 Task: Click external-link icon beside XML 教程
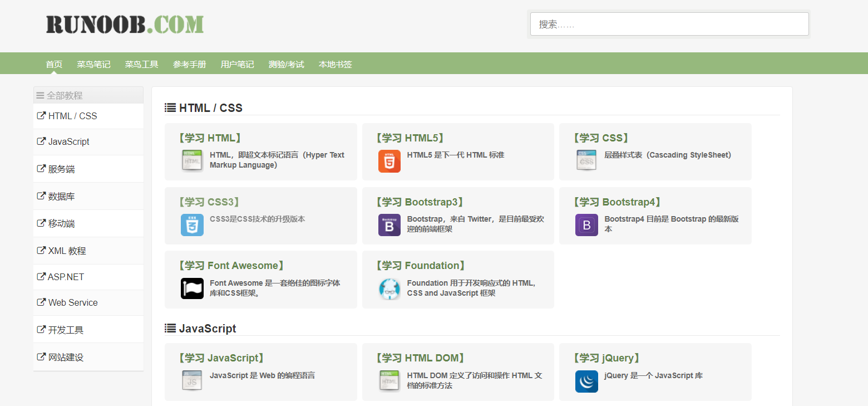click(41, 251)
